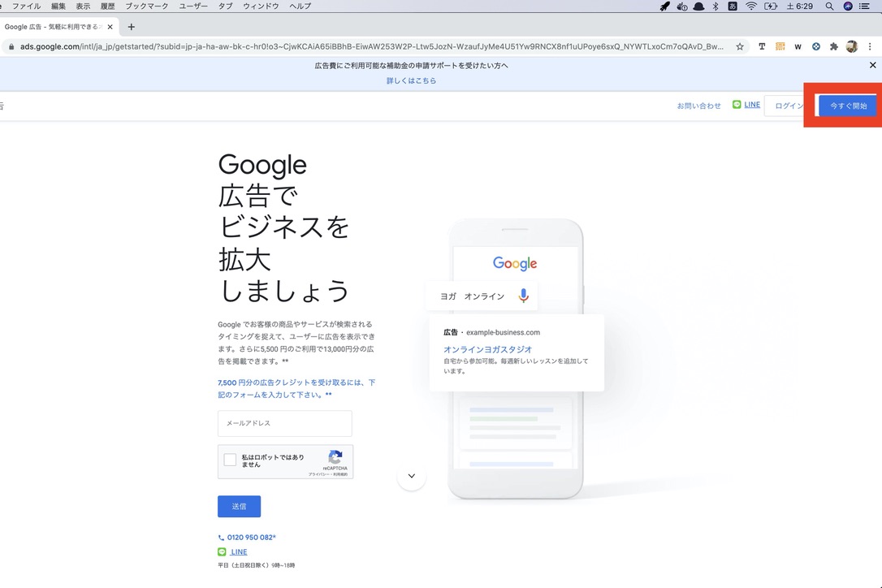Click the rocket icon in the macOS menu bar

(x=665, y=6)
